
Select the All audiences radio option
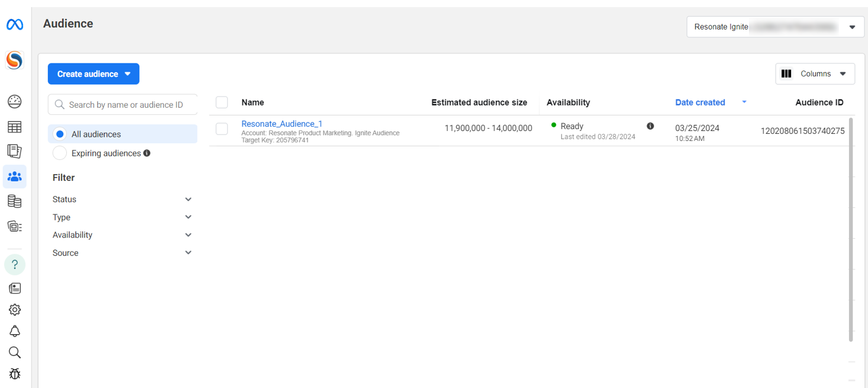[x=60, y=134]
